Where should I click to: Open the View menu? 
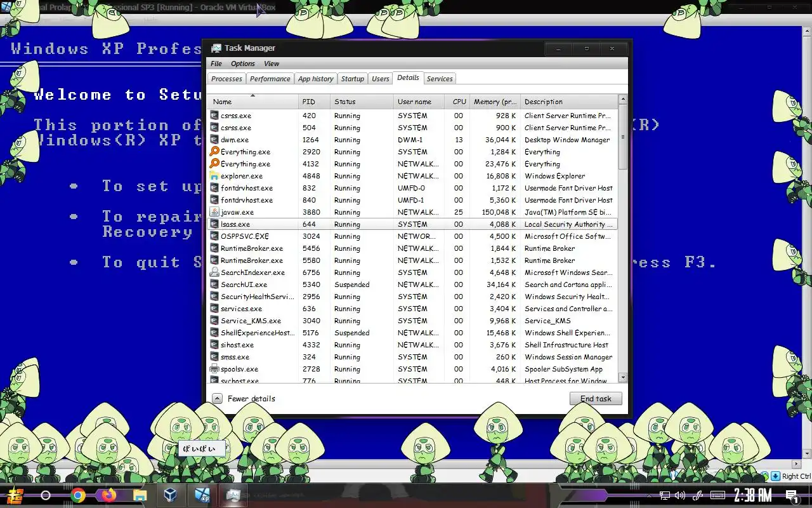point(272,63)
